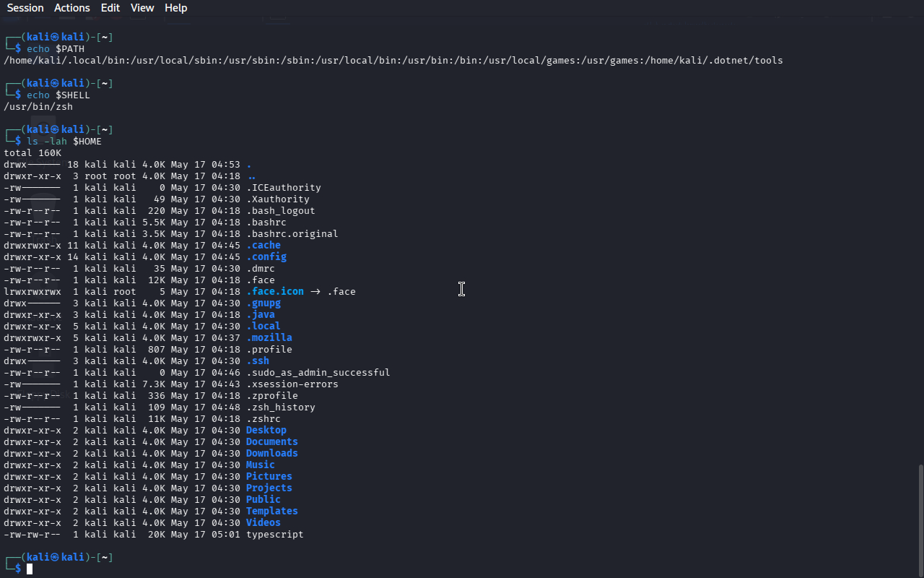924x578 pixels.
Task: Click the /usr/bin/zsh output line
Action: [x=38, y=107]
